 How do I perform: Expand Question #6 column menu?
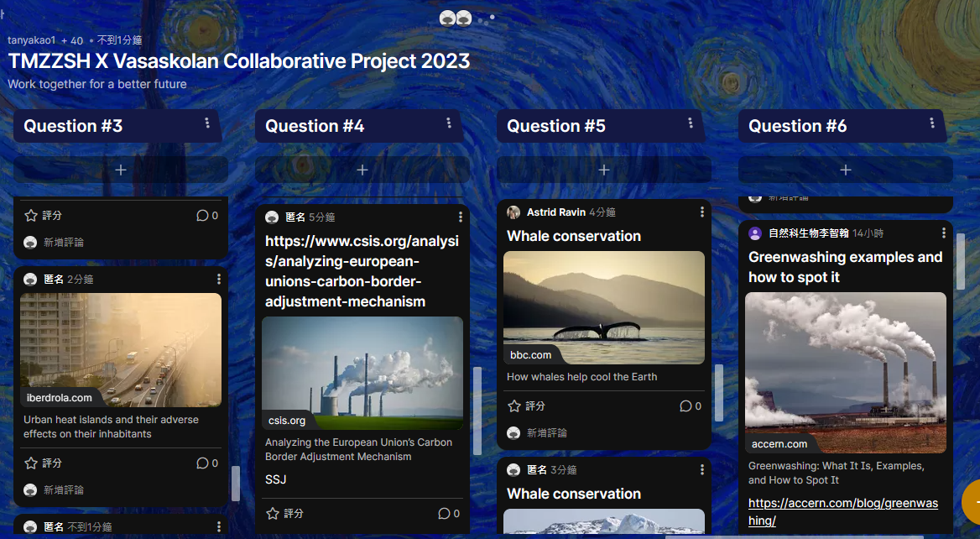932,123
